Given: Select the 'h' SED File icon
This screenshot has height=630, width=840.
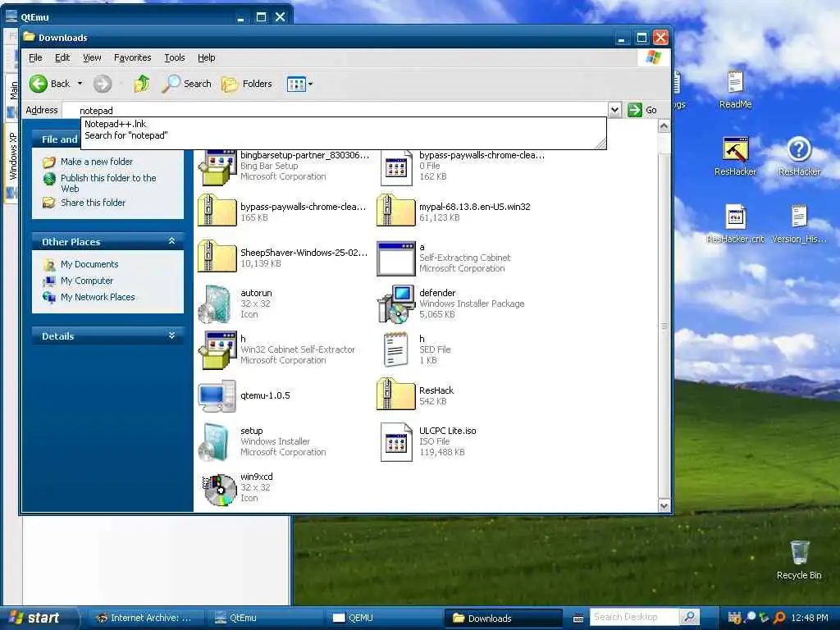Looking at the screenshot, I should coord(396,349).
